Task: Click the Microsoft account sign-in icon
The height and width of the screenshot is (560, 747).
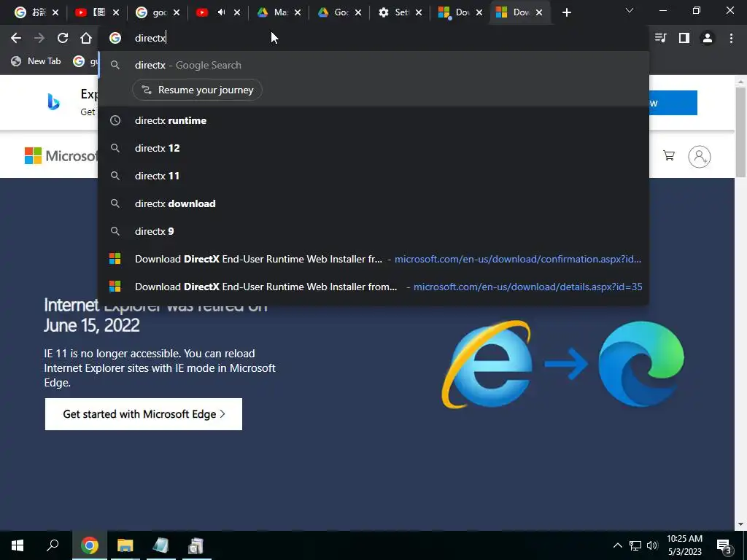Action: click(x=700, y=156)
